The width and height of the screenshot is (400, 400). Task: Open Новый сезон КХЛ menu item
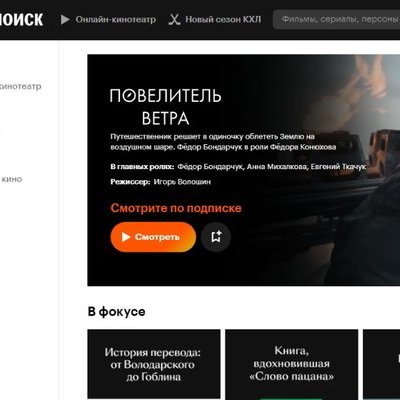click(223, 20)
